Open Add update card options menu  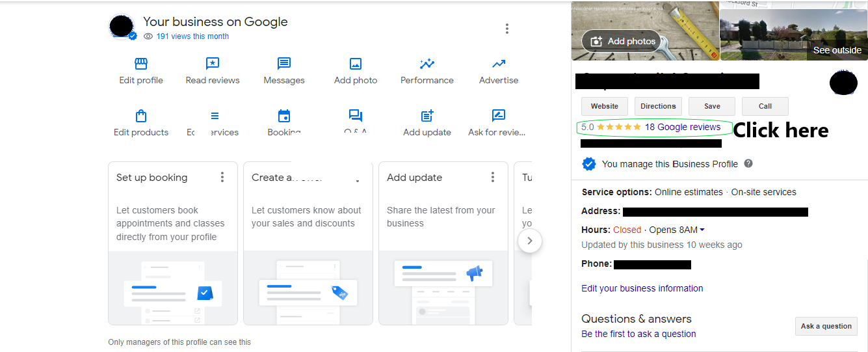[493, 177]
